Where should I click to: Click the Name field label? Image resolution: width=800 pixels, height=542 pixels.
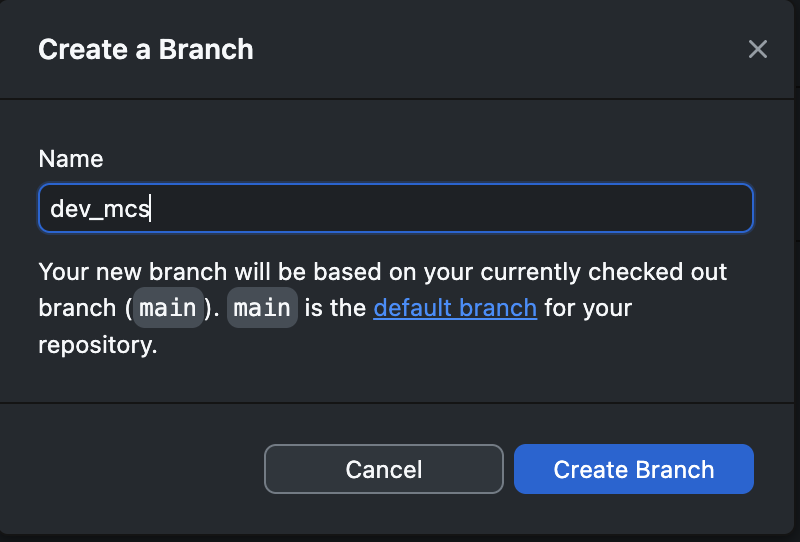point(70,158)
